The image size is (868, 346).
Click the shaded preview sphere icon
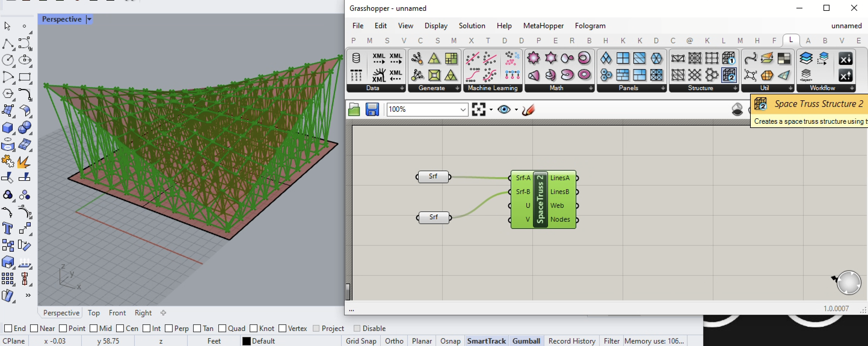pyautogui.click(x=737, y=109)
